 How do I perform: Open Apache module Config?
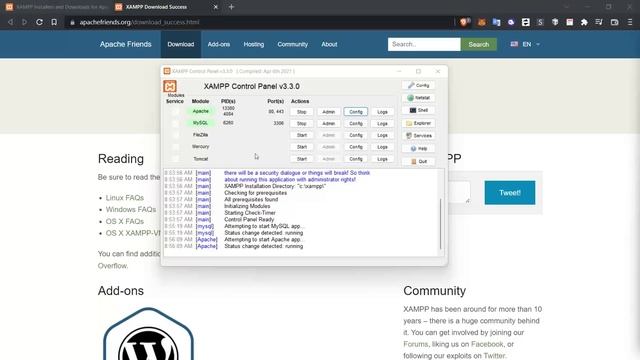(x=356, y=112)
